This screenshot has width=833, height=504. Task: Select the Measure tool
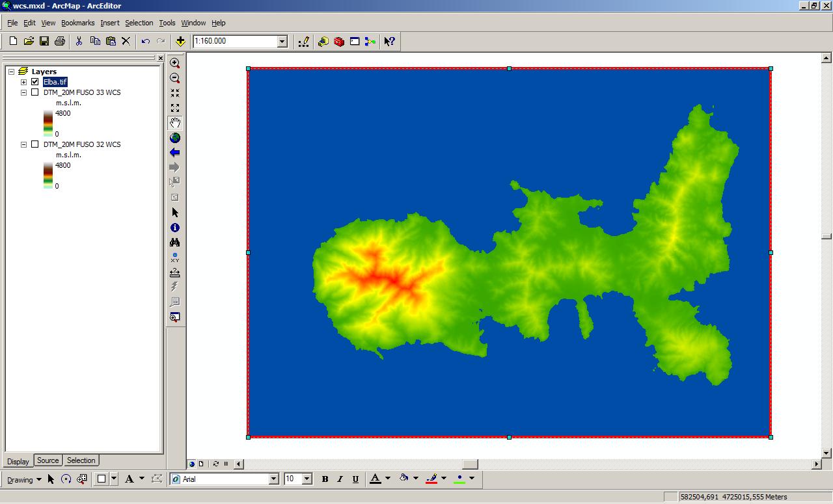(x=174, y=272)
